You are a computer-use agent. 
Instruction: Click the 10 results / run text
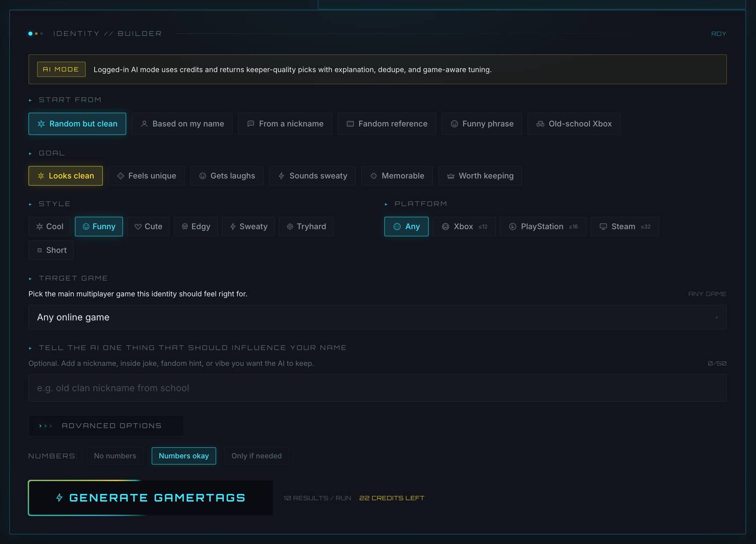click(317, 498)
